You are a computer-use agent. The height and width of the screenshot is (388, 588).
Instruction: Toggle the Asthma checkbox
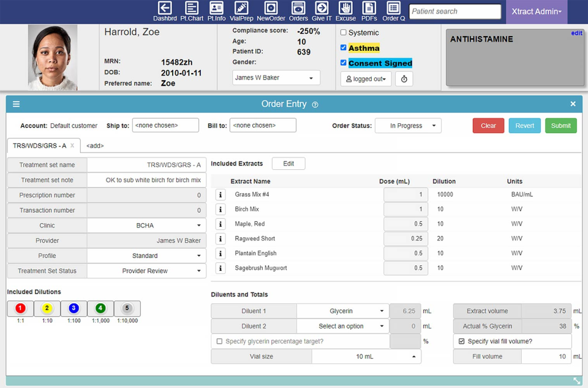[x=344, y=48]
